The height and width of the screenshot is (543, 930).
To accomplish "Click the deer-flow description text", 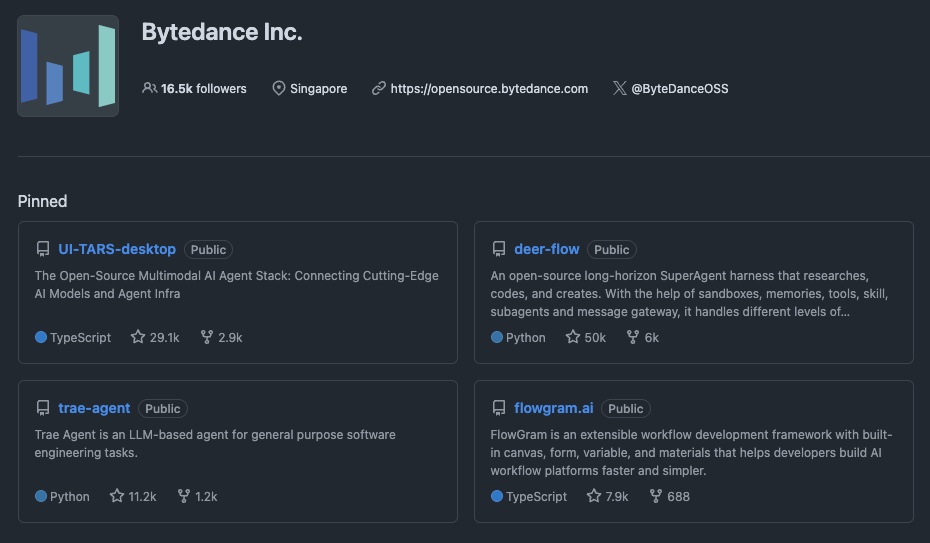I will click(x=689, y=293).
